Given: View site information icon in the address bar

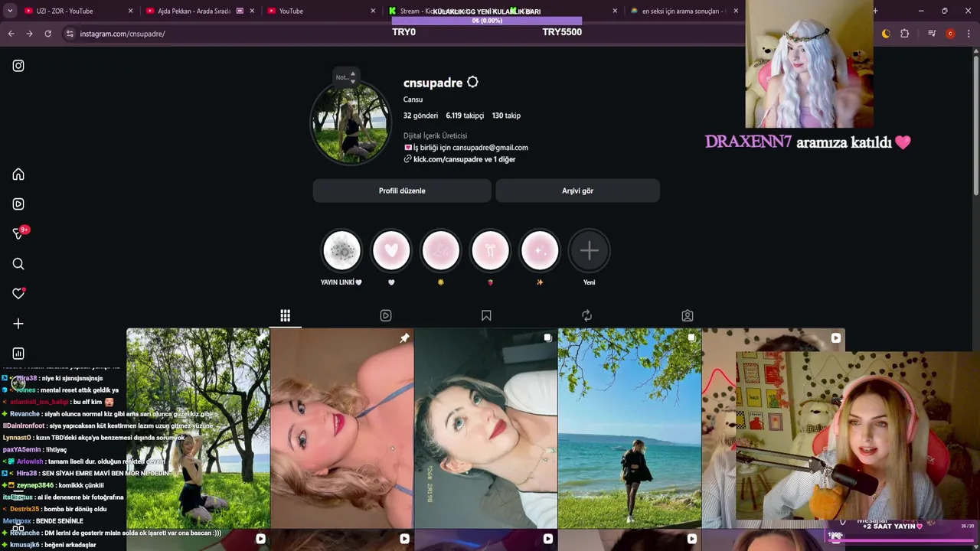Looking at the screenshot, I should coord(70,34).
